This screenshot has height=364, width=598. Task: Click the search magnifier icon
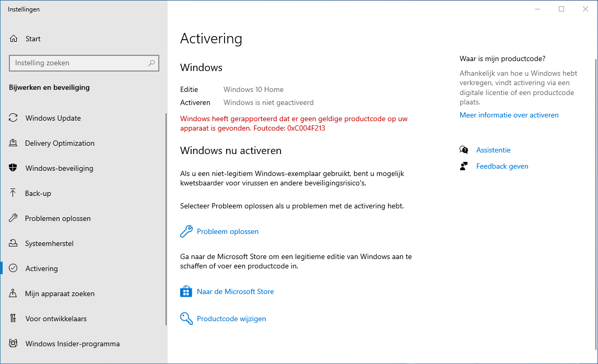tap(151, 63)
